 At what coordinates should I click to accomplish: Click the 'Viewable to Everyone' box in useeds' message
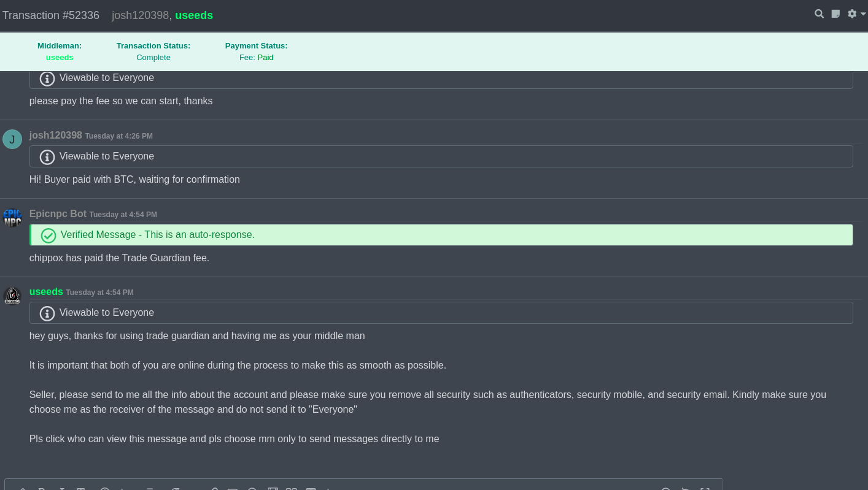click(x=441, y=313)
